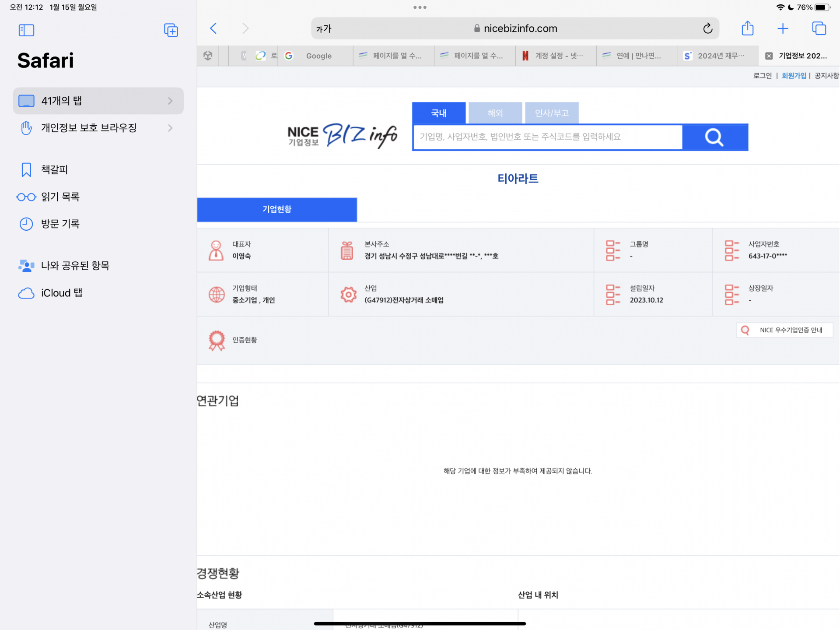
Task: Show the tab overview icon
Action: (x=819, y=28)
